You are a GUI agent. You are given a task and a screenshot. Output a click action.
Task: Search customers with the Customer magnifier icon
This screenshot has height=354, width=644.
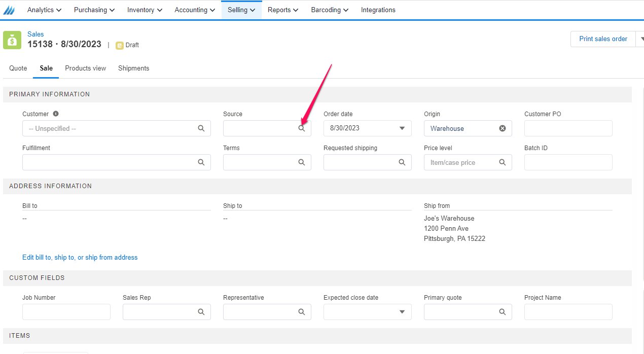pyautogui.click(x=201, y=128)
